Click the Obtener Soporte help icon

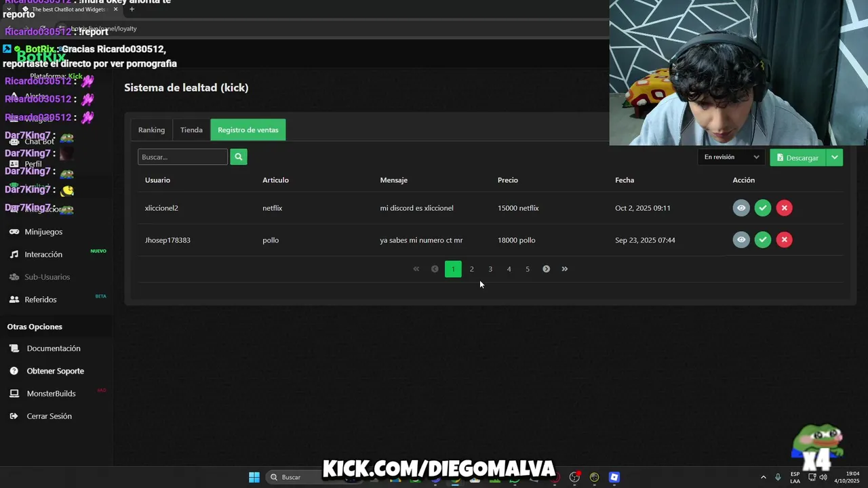click(x=14, y=371)
